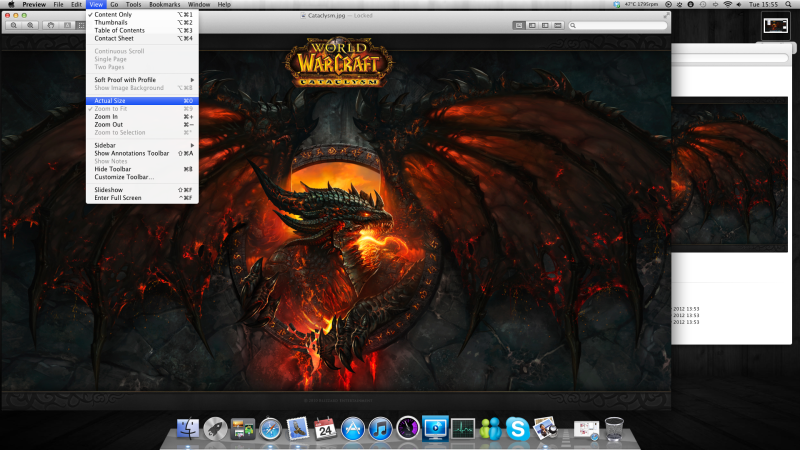
Task: Open Mail stamp icon in Dock
Action: point(297,428)
